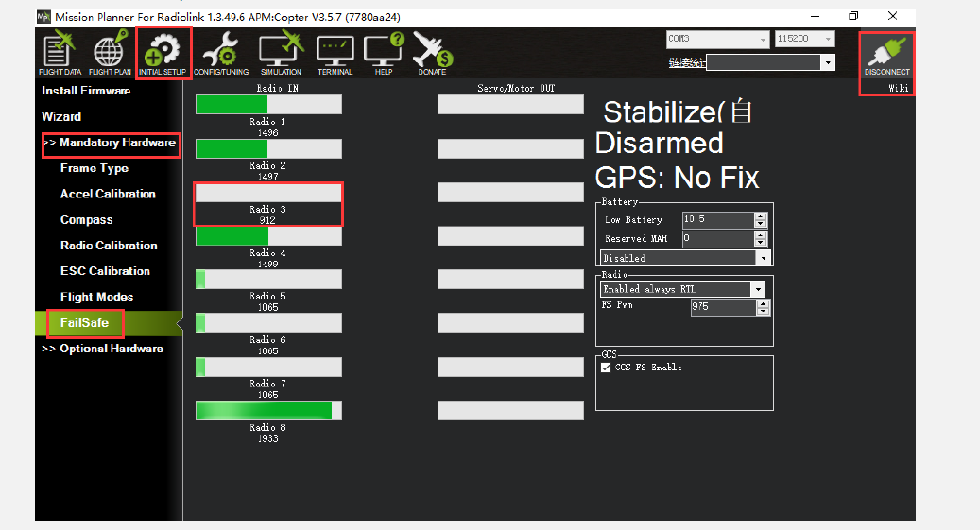Image resolution: width=980 pixels, height=530 pixels.
Task: Click the Reserved MAH value field
Action: click(718, 239)
